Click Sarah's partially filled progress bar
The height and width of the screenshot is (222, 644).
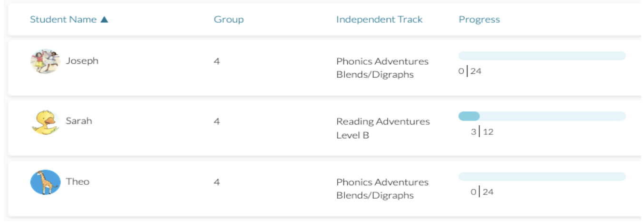pyautogui.click(x=542, y=116)
